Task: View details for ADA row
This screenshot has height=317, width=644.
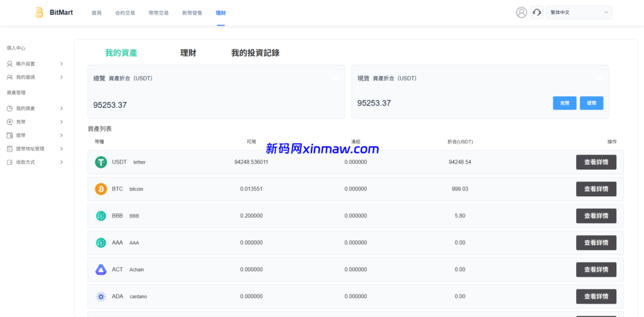Action: pyautogui.click(x=596, y=296)
